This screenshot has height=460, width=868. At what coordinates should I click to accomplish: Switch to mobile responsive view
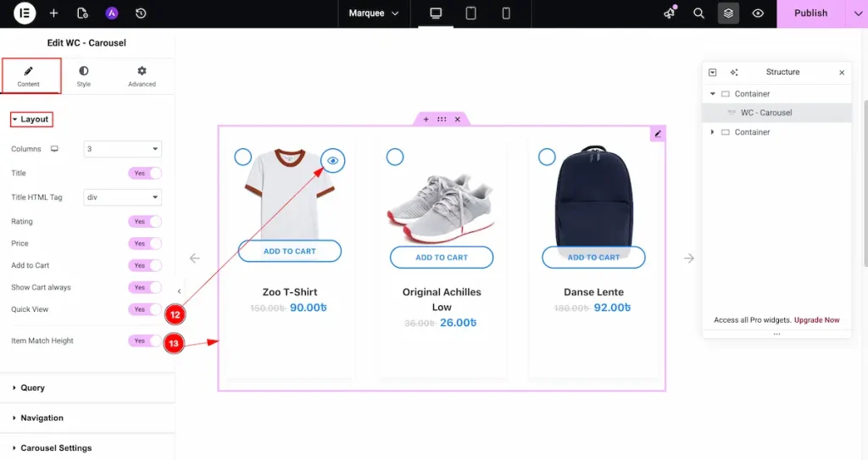coord(506,14)
